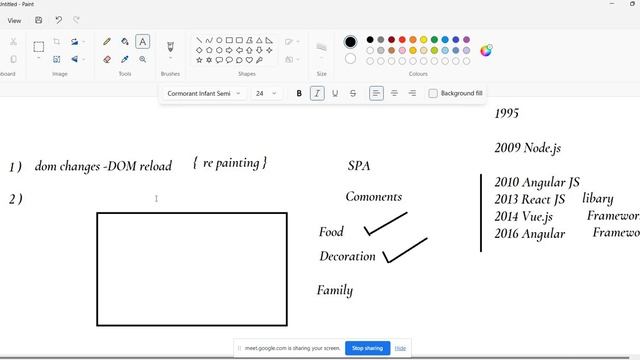This screenshot has width=640, height=360.
Task: Select the Magnifier tool
Action: click(142, 60)
